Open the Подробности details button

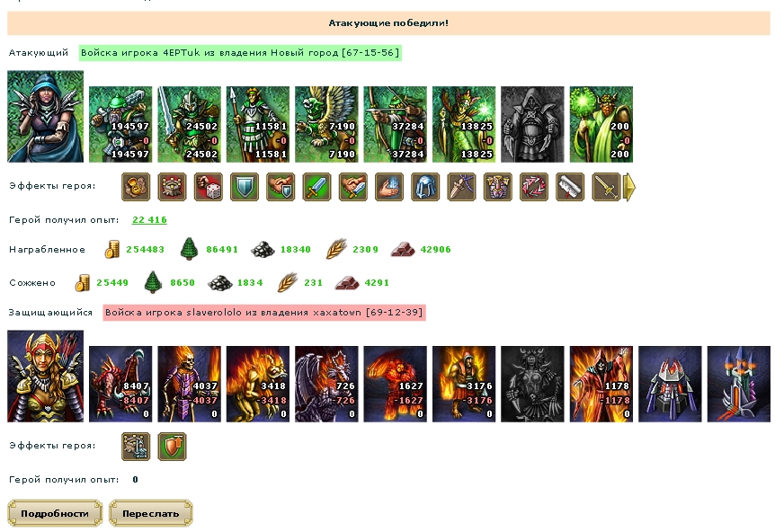[x=55, y=513]
